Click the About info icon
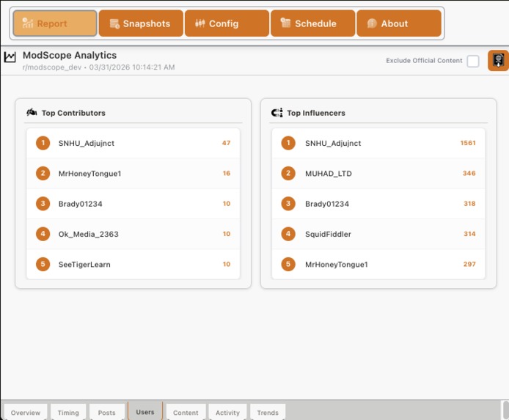509x420 pixels. (x=372, y=23)
